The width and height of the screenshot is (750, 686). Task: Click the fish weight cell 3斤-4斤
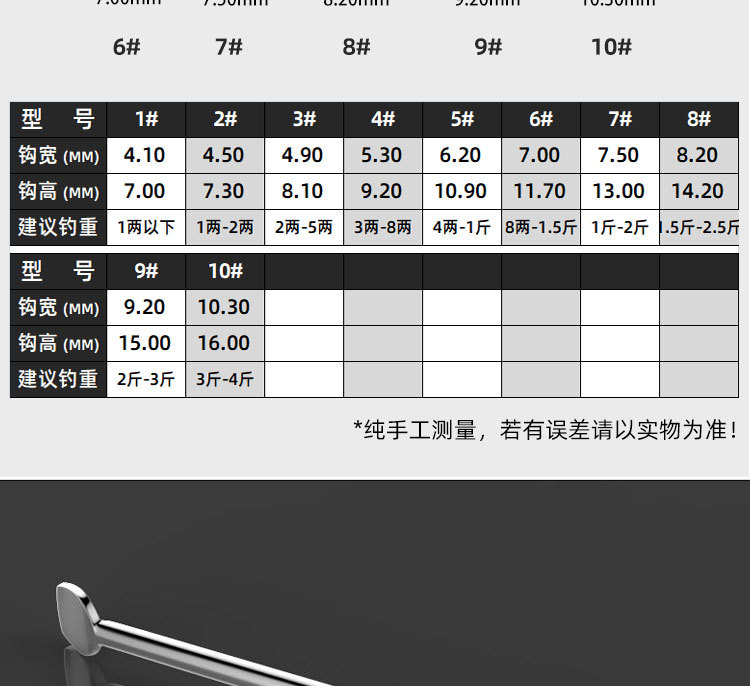(225, 379)
